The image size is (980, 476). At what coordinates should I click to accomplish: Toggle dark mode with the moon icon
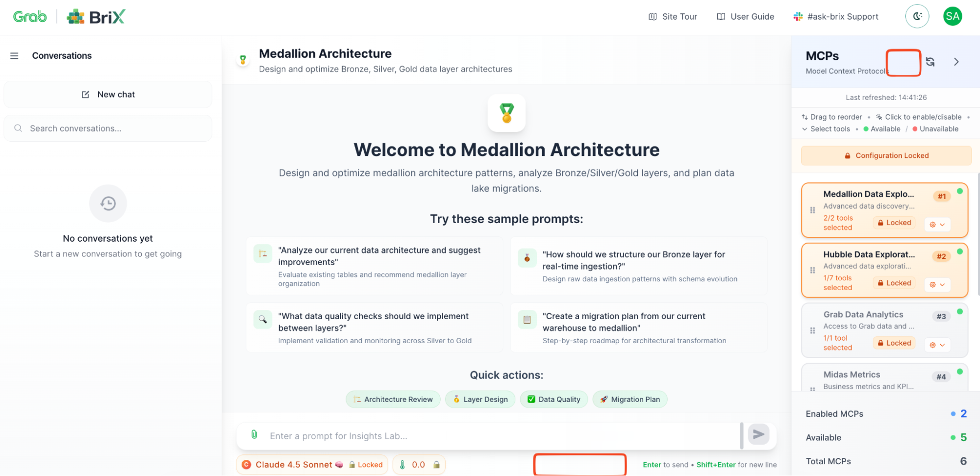917,17
